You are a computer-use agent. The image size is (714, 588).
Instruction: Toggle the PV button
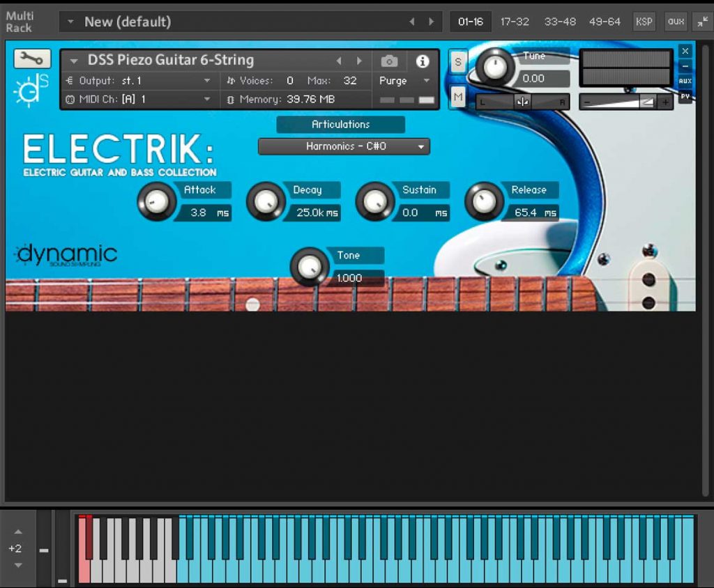tap(685, 96)
